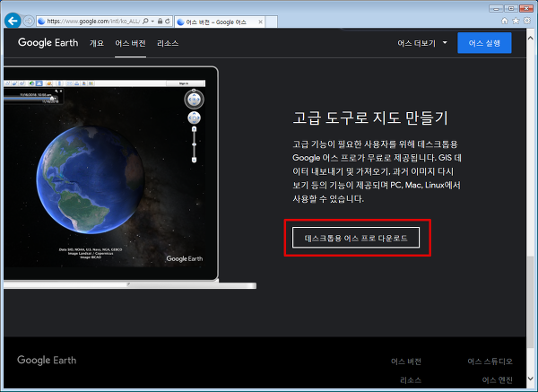Click the blue 어스 실행 button
Image resolution: width=538 pixels, height=392 pixels.
tap(484, 43)
